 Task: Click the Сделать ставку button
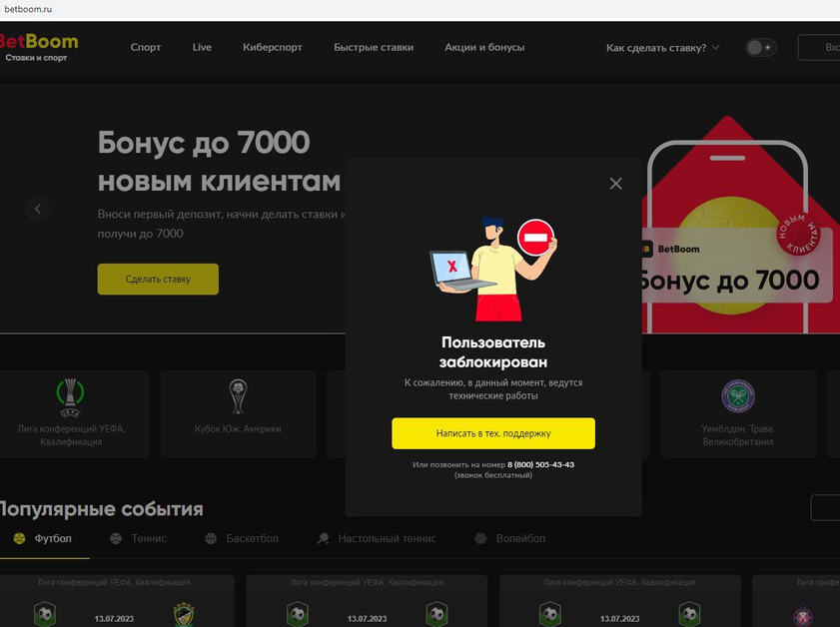click(x=158, y=279)
